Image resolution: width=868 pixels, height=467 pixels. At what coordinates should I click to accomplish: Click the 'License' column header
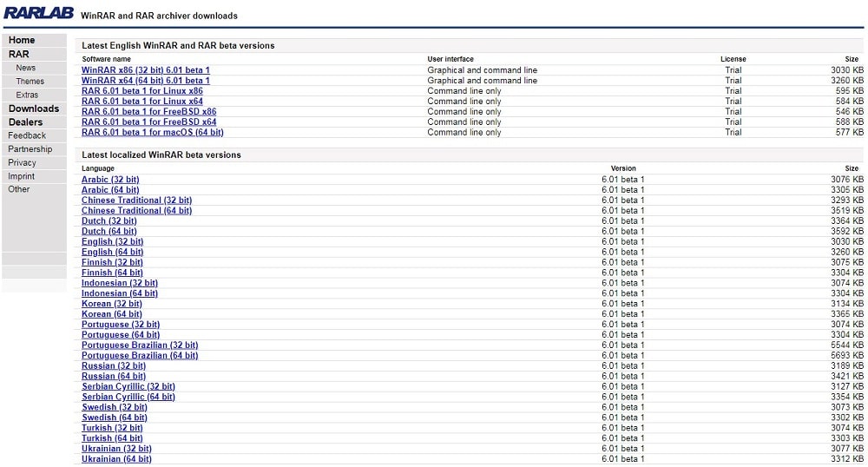pyautogui.click(x=733, y=59)
